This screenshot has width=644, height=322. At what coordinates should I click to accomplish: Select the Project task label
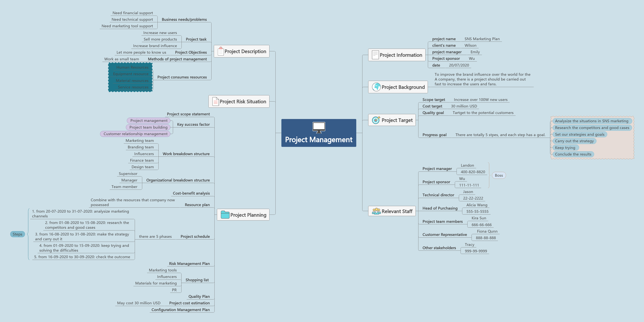tap(197, 39)
